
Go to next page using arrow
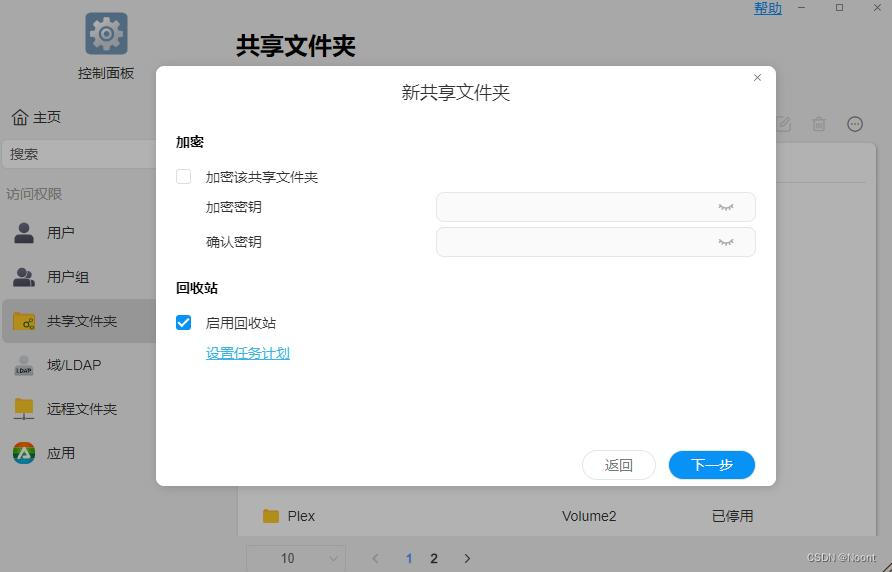[467, 558]
